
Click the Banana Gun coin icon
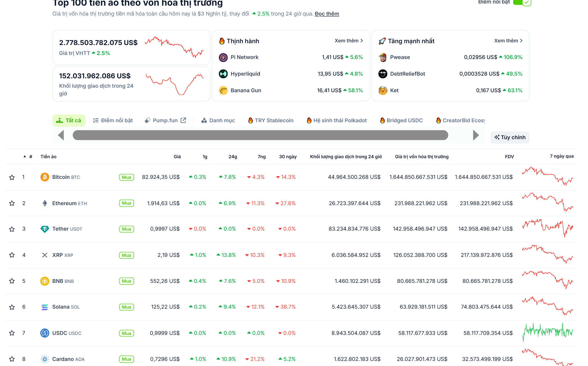click(223, 91)
